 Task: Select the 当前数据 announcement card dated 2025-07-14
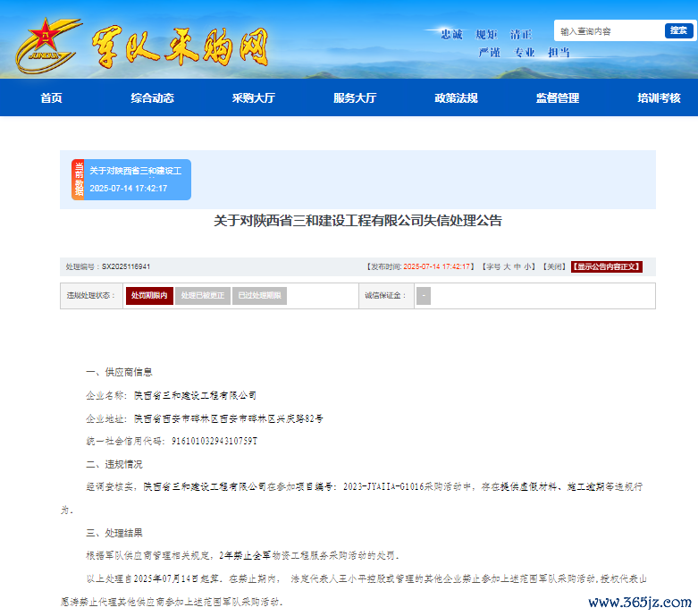click(x=131, y=180)
